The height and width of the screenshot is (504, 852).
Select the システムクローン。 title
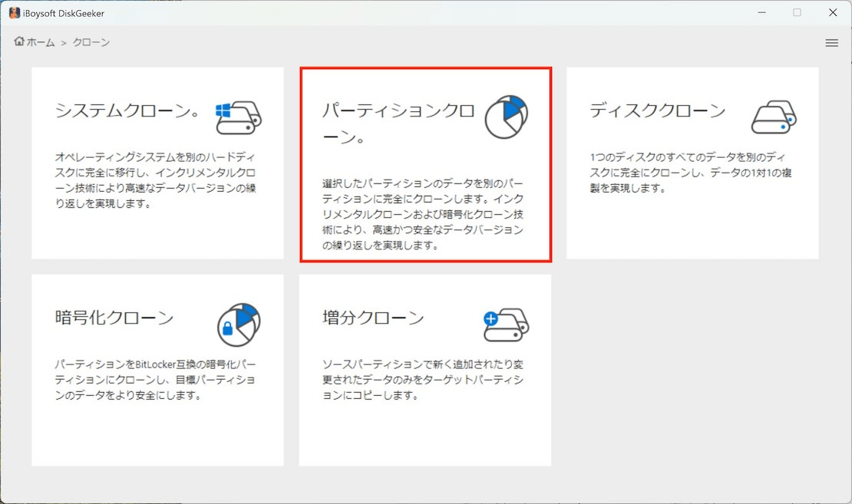pos(127,110)
